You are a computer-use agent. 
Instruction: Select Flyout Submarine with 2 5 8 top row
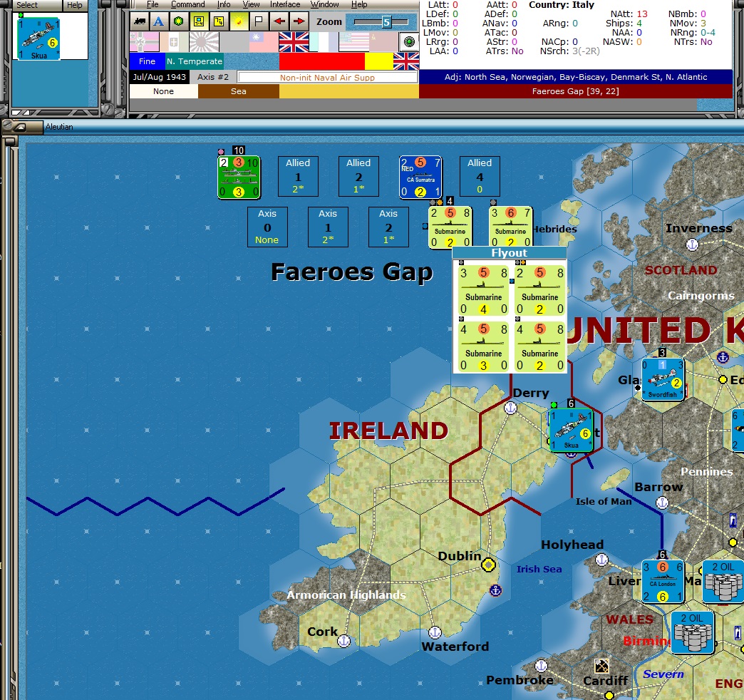point(540,292)
